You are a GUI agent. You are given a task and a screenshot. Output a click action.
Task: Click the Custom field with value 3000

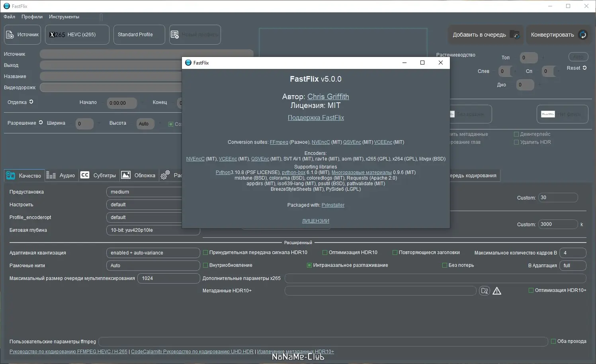[558, 224]
